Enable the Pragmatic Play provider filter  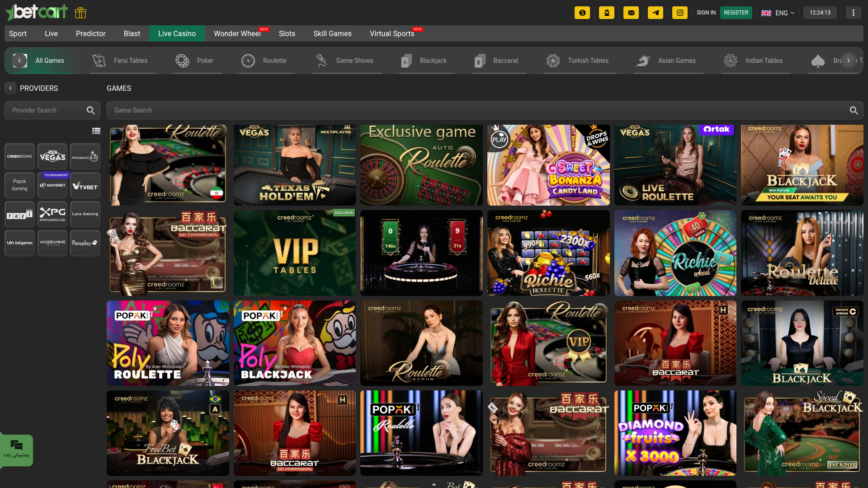[85, 156]
